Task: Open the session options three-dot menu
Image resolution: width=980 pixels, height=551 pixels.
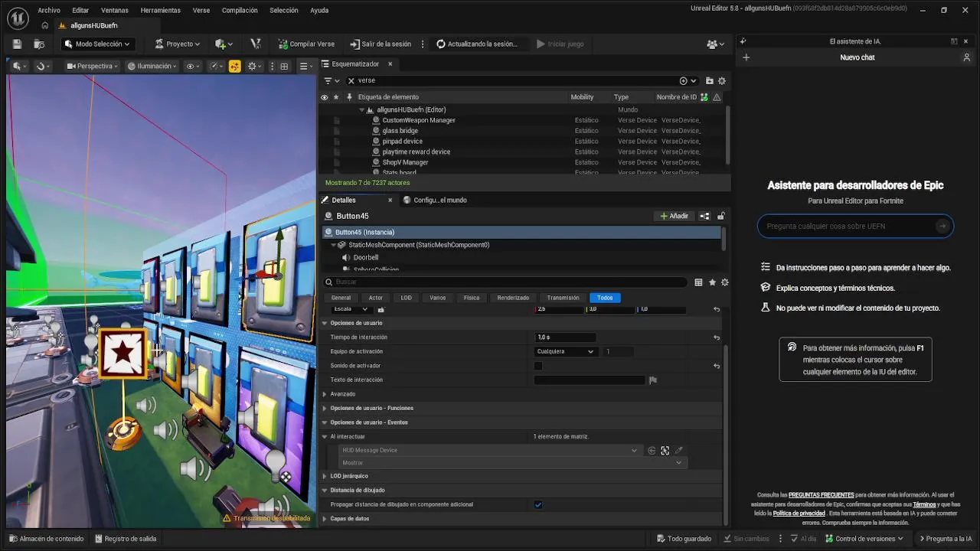Action: 423,44
